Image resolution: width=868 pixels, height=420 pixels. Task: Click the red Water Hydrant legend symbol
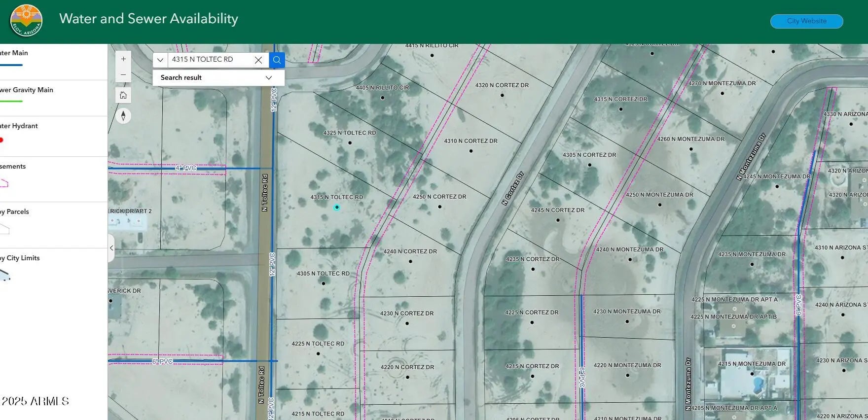click(1, 140)
